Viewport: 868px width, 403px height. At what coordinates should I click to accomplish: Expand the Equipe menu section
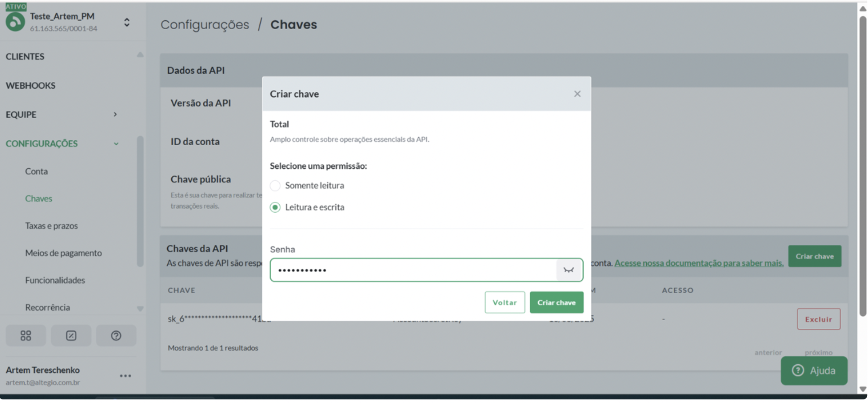115,115
